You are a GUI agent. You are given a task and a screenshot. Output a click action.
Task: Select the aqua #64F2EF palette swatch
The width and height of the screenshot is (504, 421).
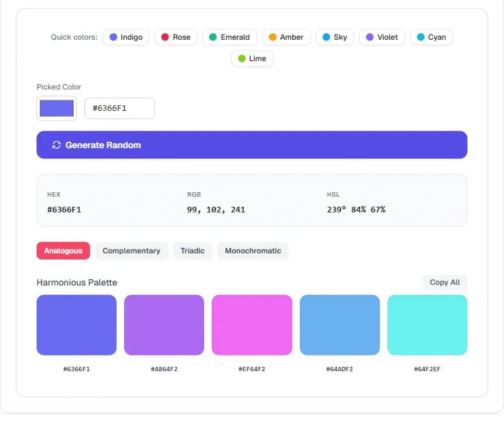point(427,325)
